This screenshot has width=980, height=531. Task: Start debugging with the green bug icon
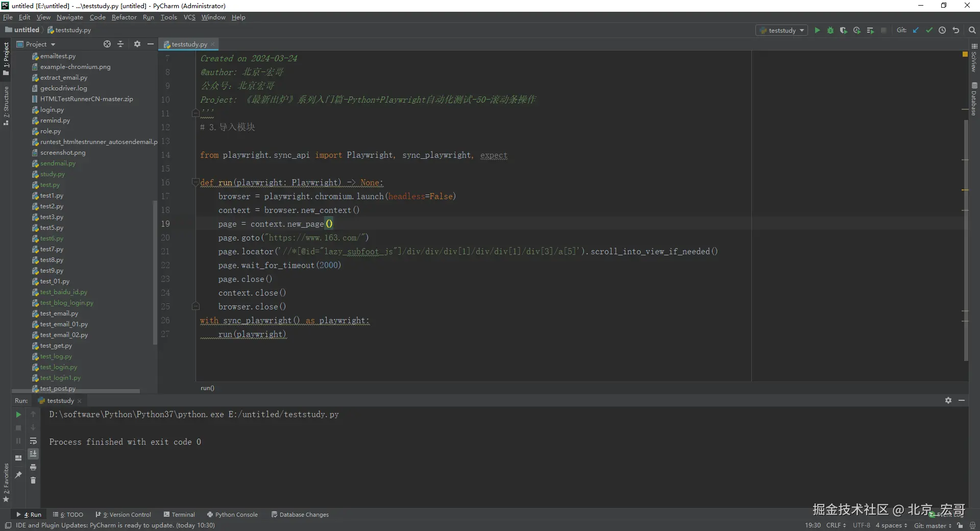tap(830, 31)
